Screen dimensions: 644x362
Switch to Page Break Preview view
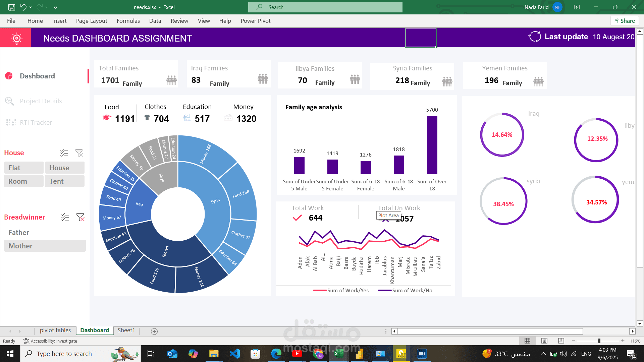561,341
